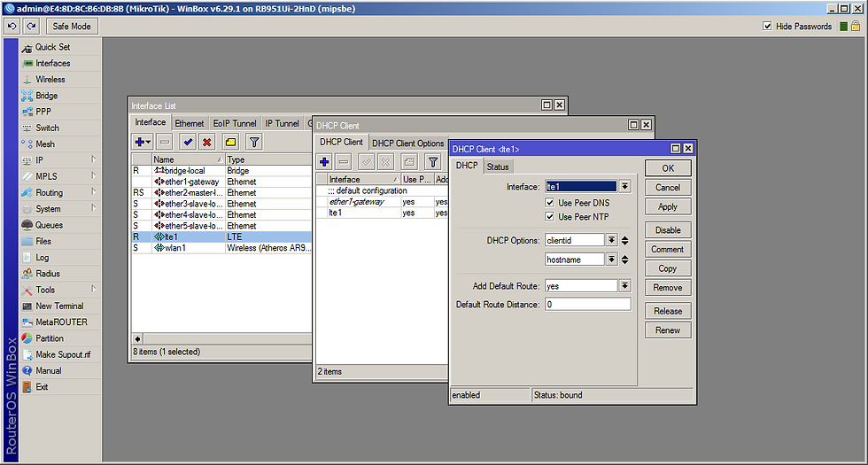Select wlan1 row in Interface List
The height and width of the screenshot is (465, 868).
221,248
